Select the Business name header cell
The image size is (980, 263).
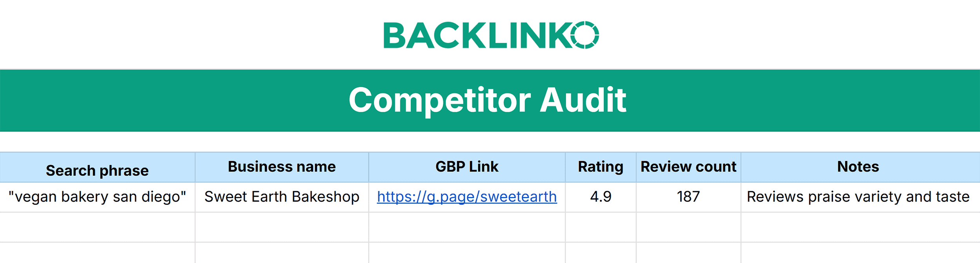coord(282,167)
